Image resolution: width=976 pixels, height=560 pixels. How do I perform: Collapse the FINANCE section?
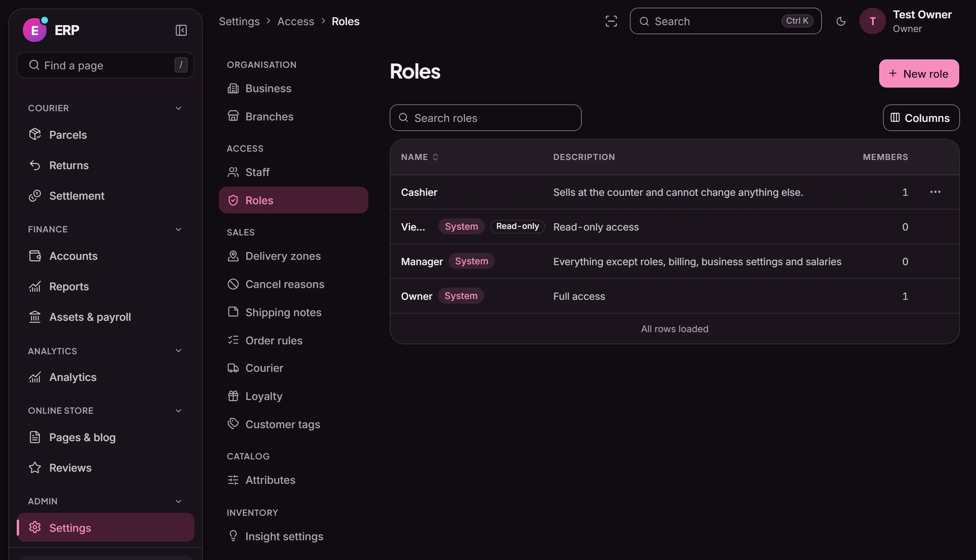tap(178, 229)
